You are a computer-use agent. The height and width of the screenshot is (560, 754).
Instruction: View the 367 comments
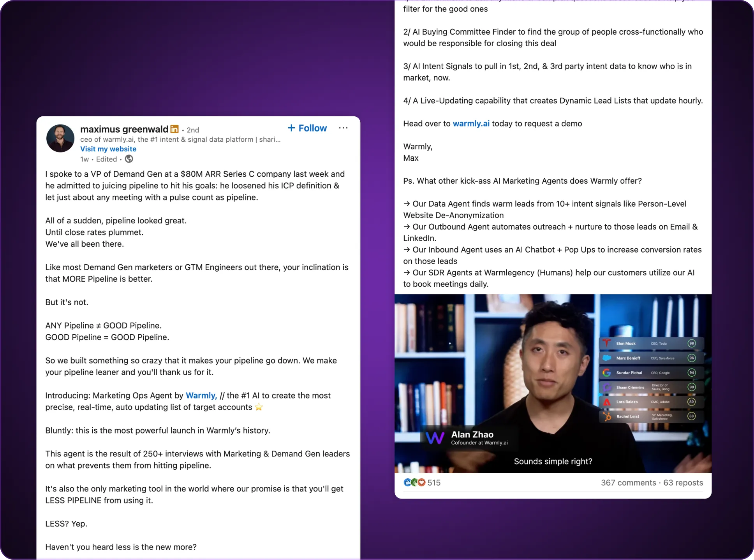(x=628, y=483)
